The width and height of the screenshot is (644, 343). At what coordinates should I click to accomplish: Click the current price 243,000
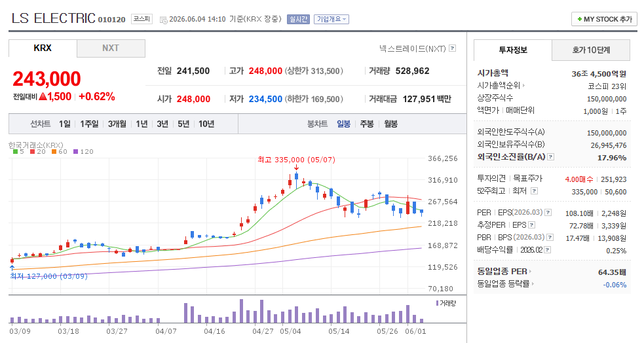click(x=47, y=79)
